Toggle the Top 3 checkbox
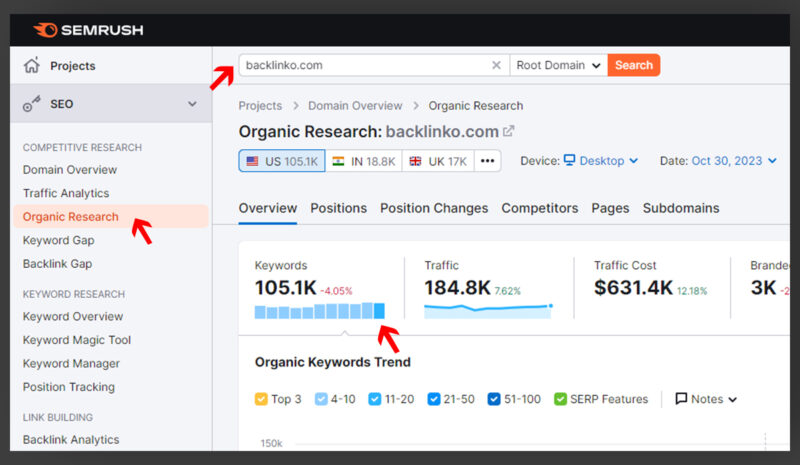Image resolution: width=800 pixels, height=465 pixels. (261, 399)
